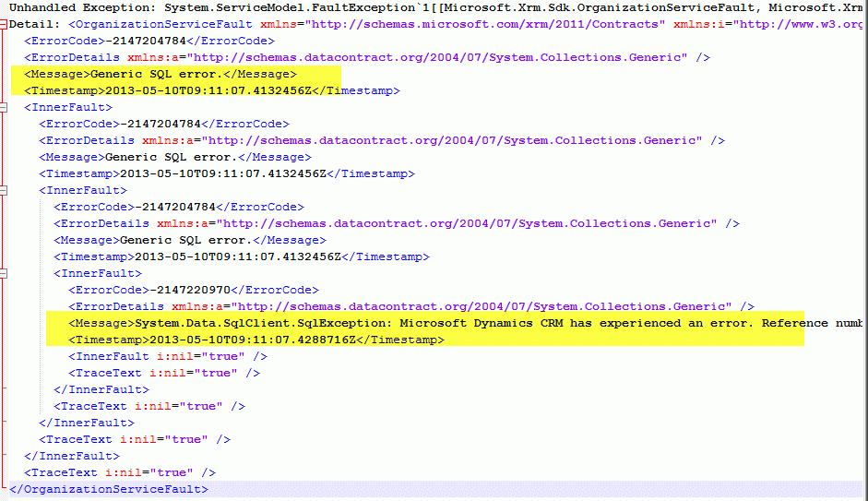Viewport: 868px width, 501px height.
Task: Click the last TraceText line above closing OrganizationServiceFault
Action: pos(120,472)
